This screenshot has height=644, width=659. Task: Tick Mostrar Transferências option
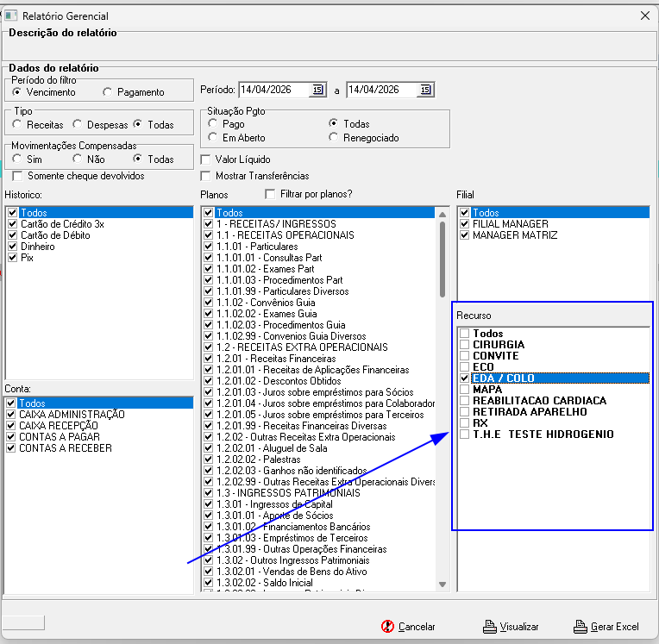[205, 176]
